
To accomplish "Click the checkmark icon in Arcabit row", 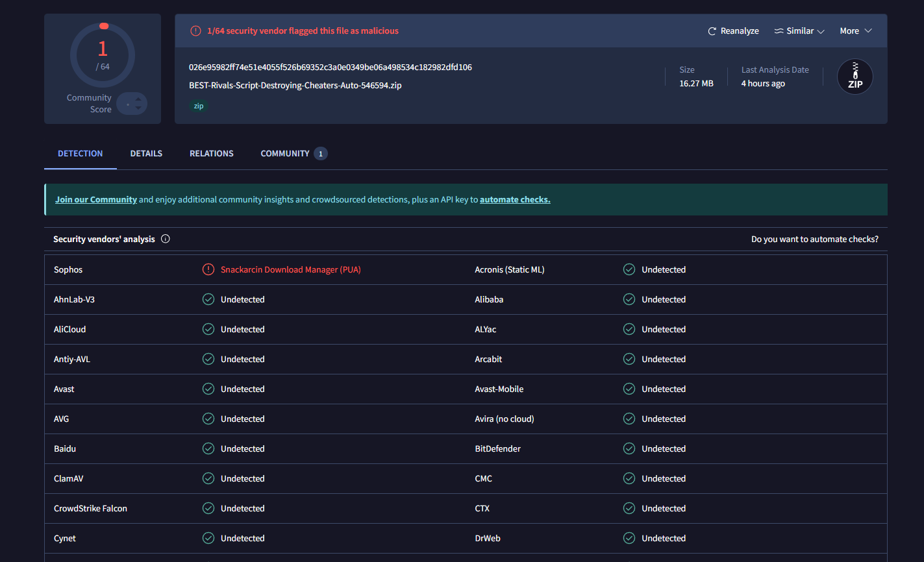I will (629, 359).
